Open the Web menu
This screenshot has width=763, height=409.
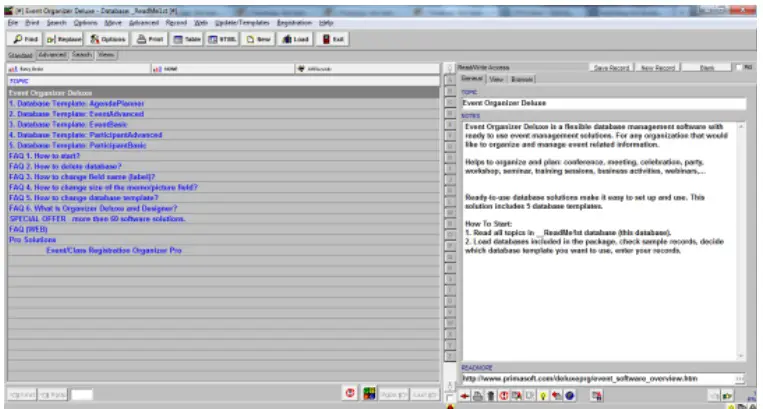coord(200,23)
